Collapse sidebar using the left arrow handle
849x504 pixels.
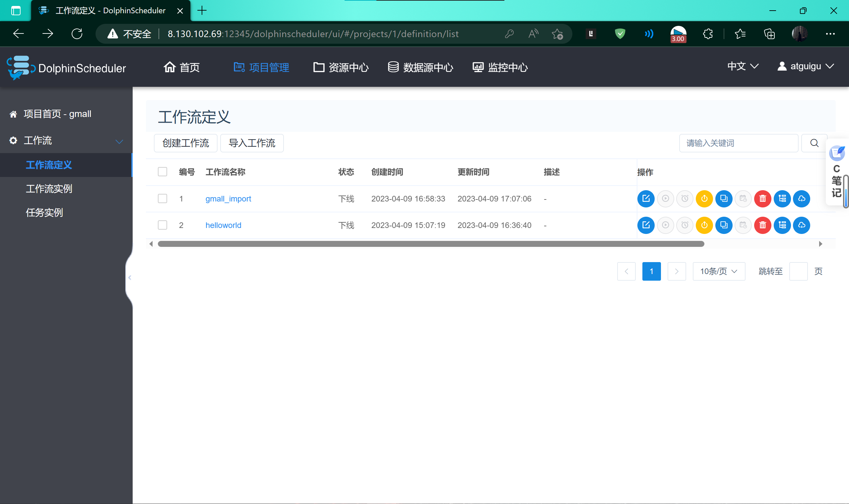click(x=129, y=277)
